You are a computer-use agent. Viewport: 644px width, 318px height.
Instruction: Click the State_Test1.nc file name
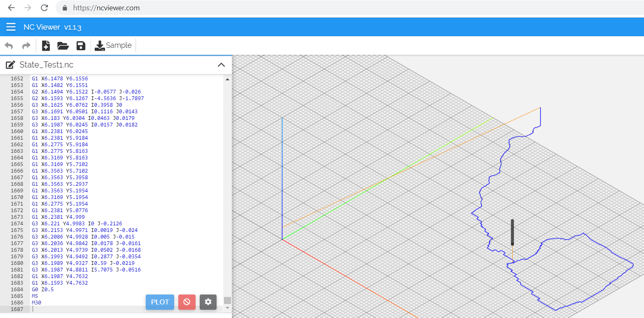pos(47,65)
